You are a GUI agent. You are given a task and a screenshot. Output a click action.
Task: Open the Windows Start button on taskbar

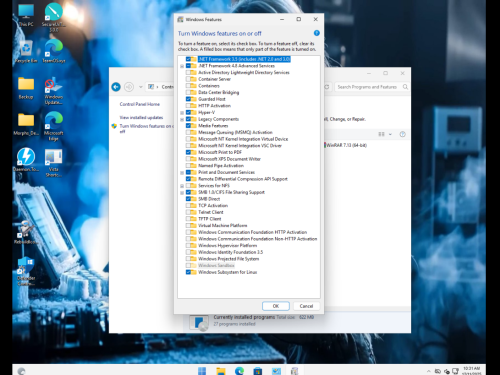click(202, 371)
